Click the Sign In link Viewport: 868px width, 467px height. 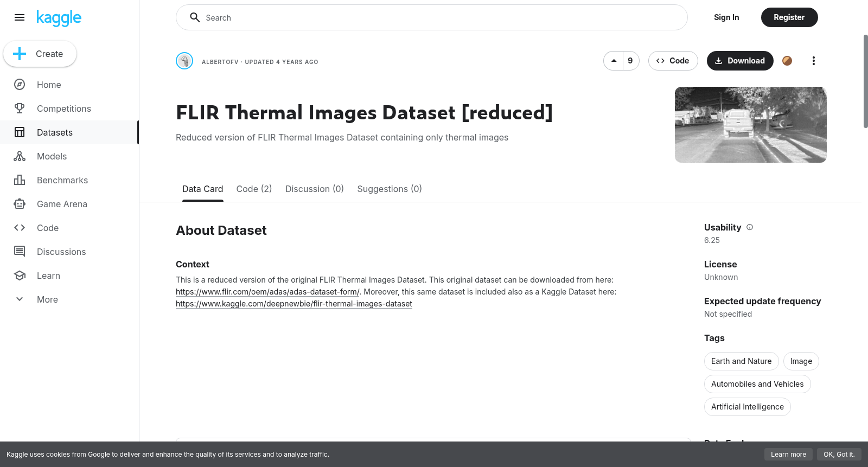(x=726, y=17)
